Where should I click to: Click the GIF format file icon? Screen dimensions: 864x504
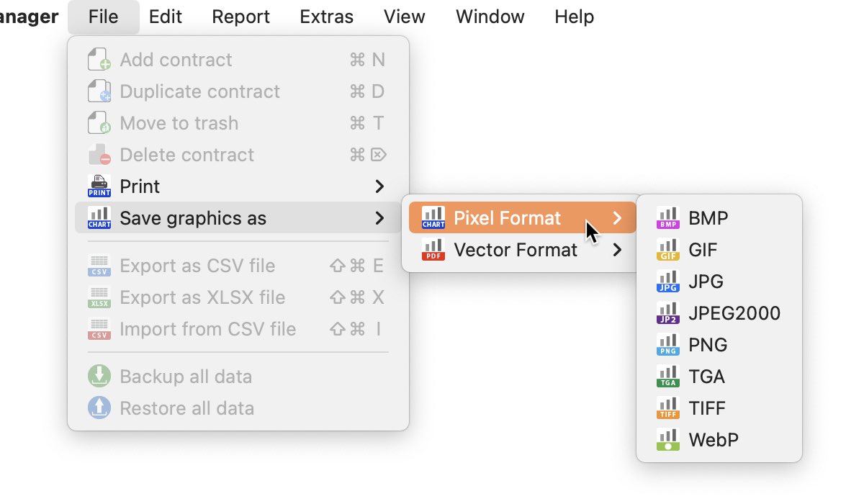(668, 250)
